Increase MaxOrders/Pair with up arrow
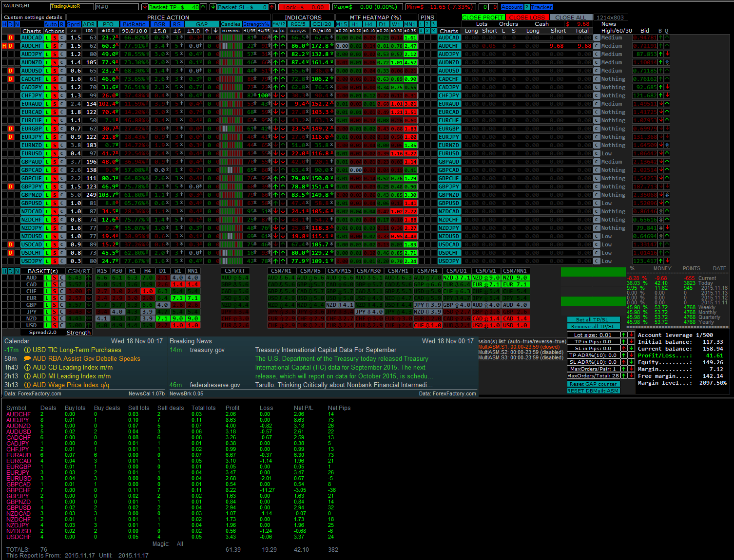734x560 pixels. coord(624,369)
